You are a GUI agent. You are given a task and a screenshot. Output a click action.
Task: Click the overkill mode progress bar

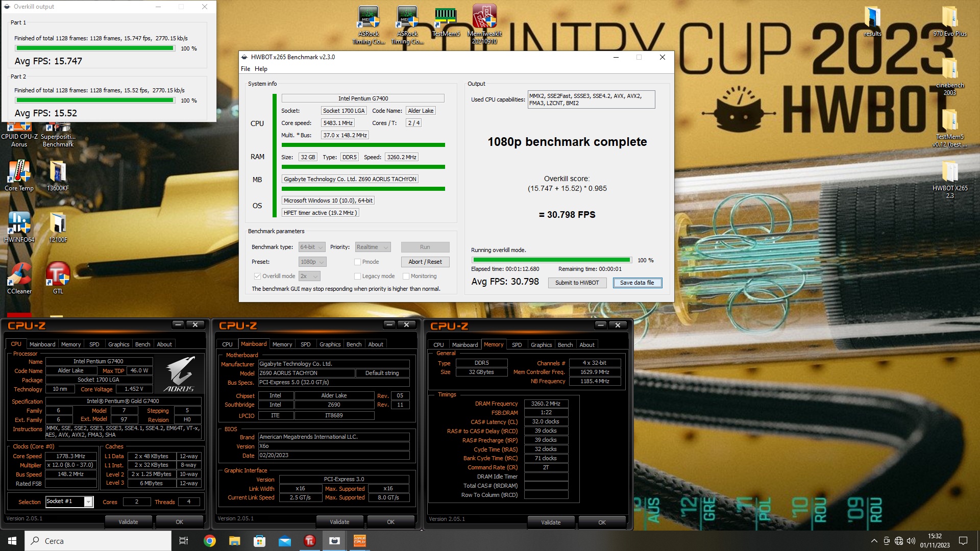click(x=551, y=260)
